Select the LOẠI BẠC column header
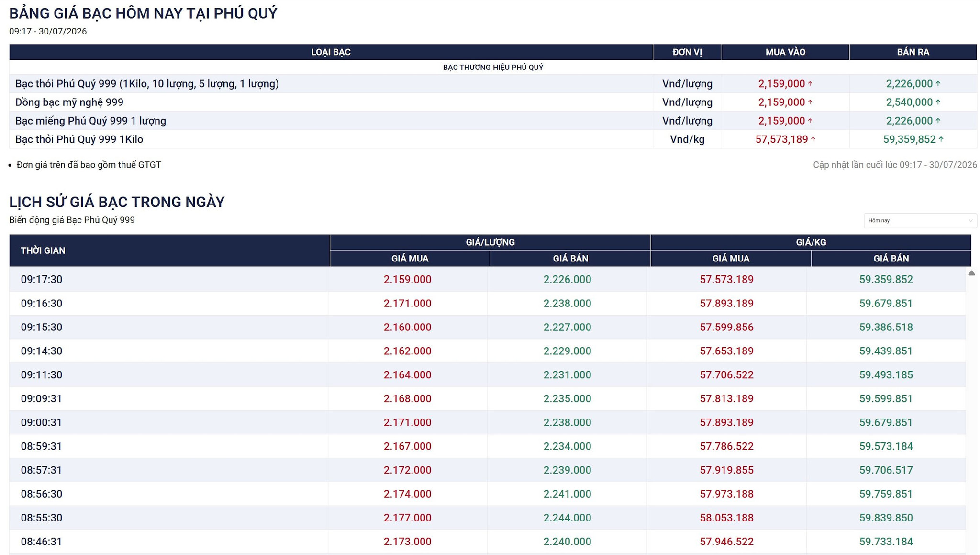The image size is (980, 555). 331,52
